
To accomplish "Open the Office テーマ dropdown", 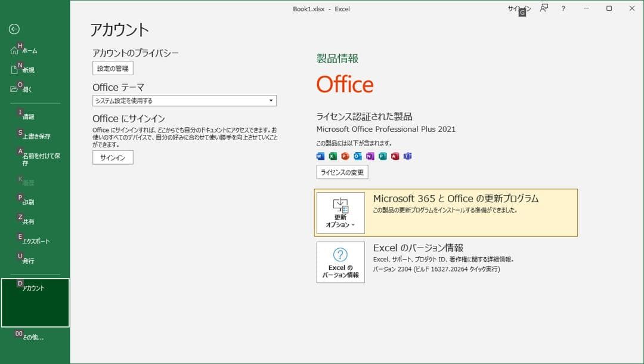I will click(x=271, y=100).
